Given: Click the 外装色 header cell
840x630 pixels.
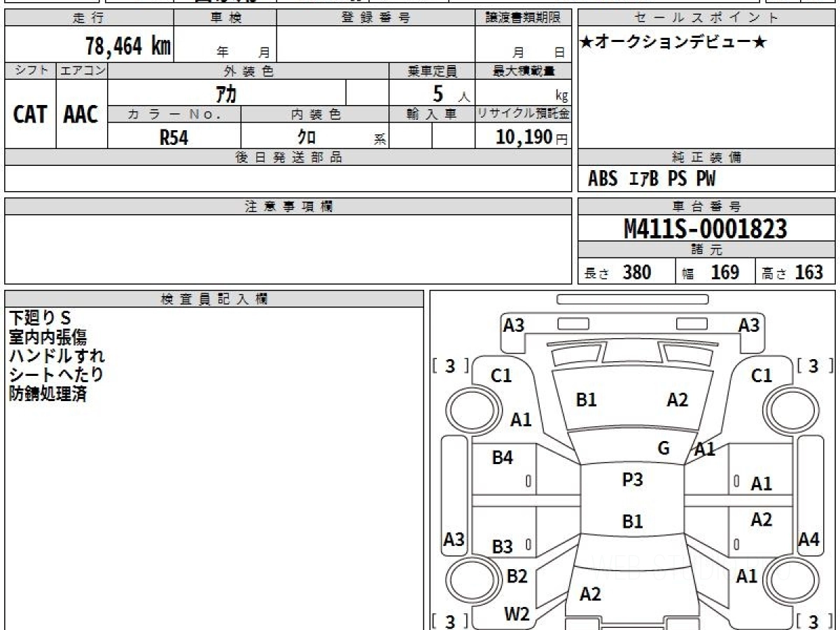Looking at the screenshot, I should [248, 71].
